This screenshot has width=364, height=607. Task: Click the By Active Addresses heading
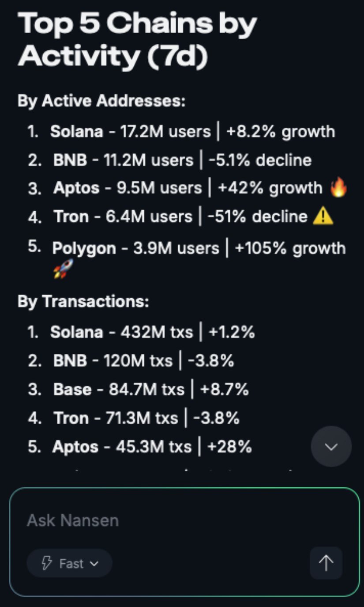101,101
